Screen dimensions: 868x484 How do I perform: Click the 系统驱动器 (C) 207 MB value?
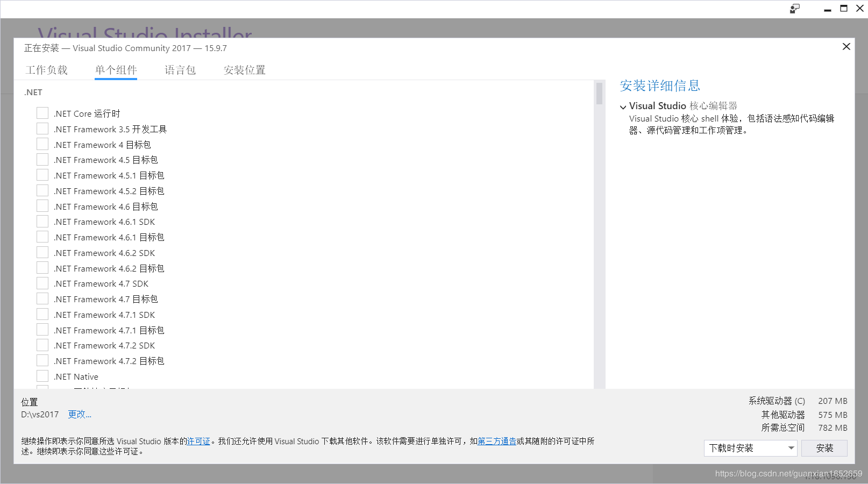click(833, 401)
